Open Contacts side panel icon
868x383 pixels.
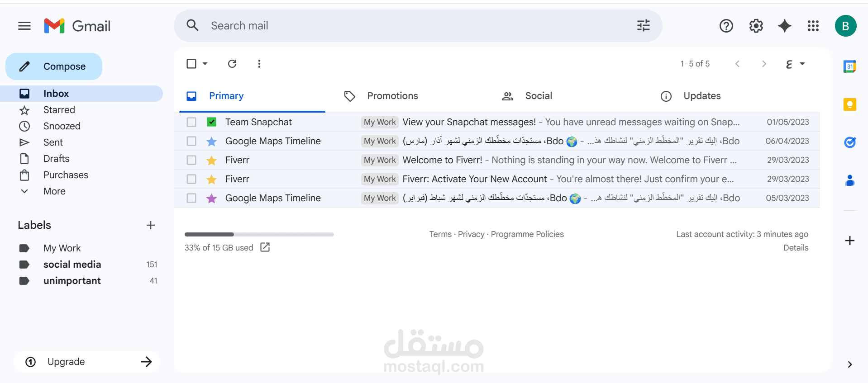point(850,180)
